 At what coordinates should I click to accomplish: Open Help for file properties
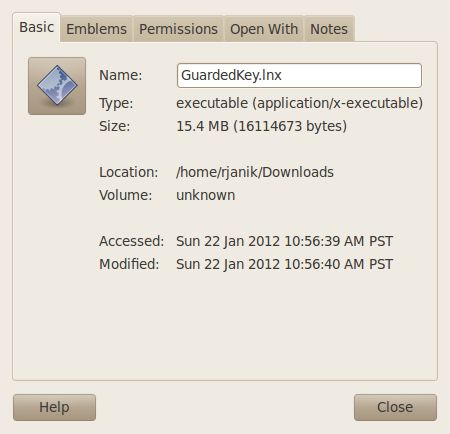coord(54,407)
